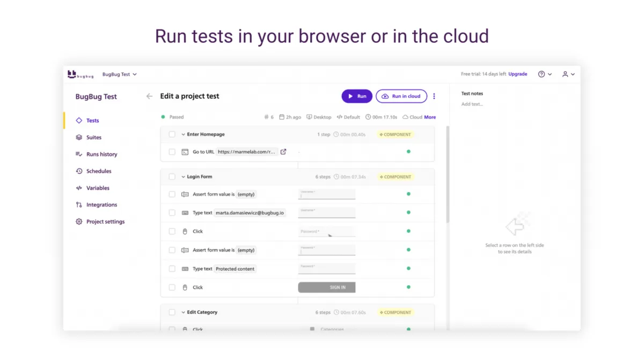Open the three-dot more options menu
The height and width of the screenshot is (362, 644).
tap(434, 97)
